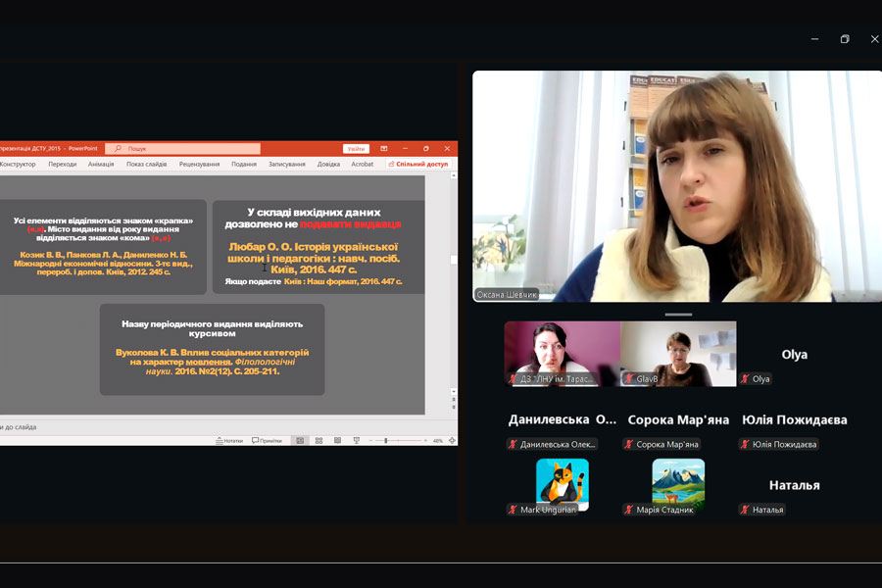The width and height of the screenshot is (882, 588).
Task: Minimize the PowerPoint window
Action: tap(405, 149)
